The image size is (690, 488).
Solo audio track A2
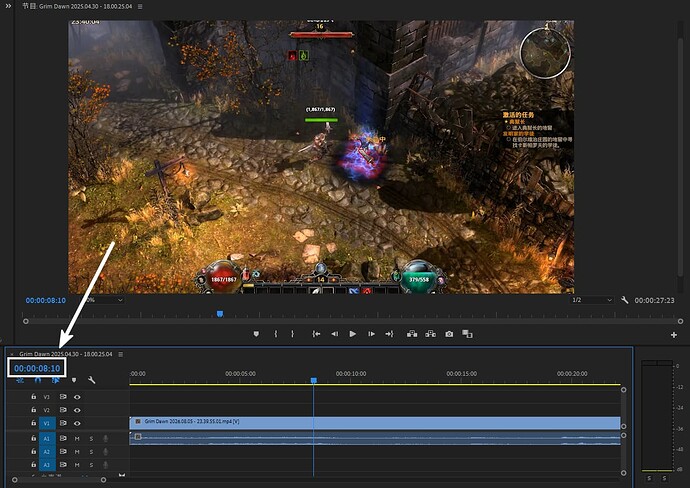tap(92, 452)
